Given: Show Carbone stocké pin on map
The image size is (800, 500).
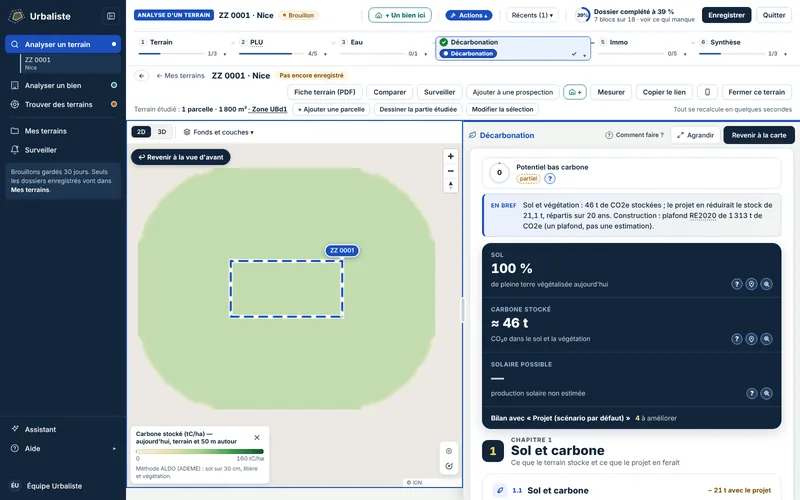Looking at the screenshot, I should pos(751,339).
